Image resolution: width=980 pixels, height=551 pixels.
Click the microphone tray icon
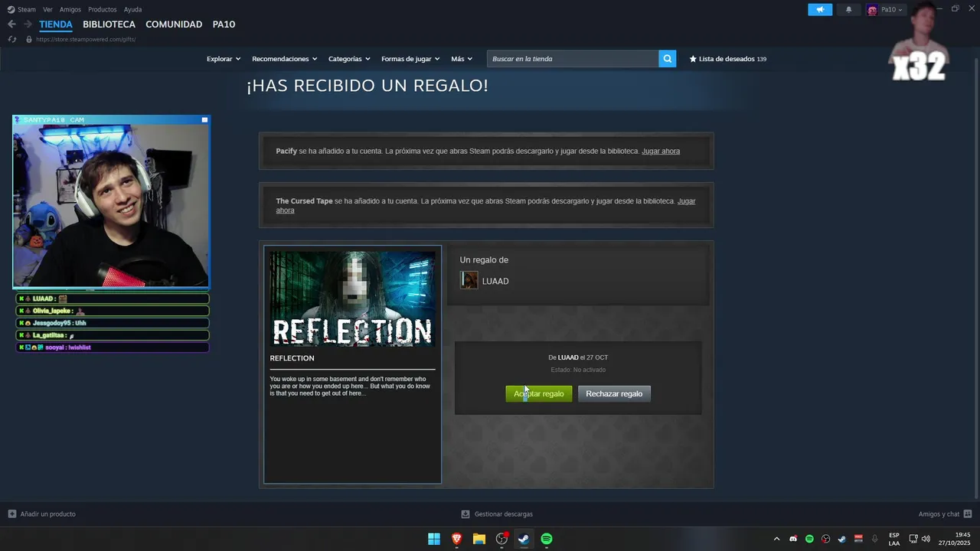(x=874, y=539)
